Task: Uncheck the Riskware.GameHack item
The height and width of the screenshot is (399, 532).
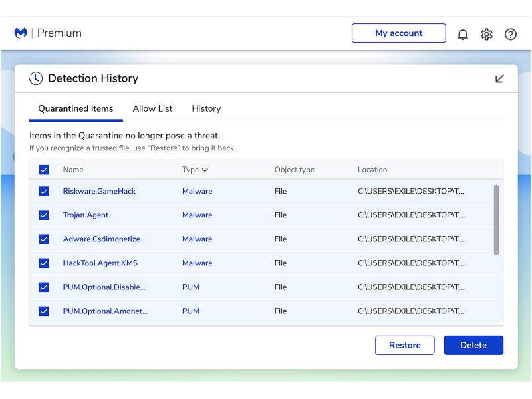Action: pos(44,191)
